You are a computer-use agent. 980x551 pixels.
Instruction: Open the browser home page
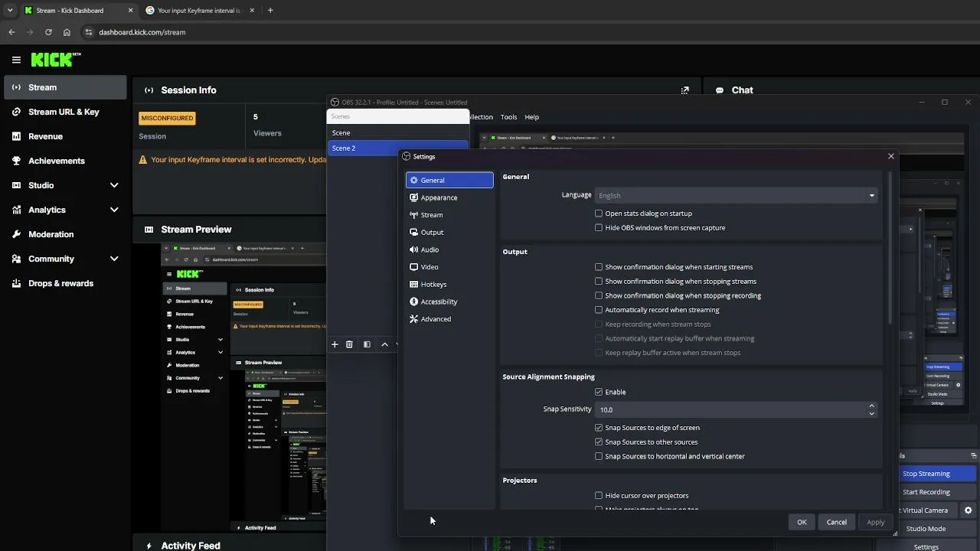[67, 32]
